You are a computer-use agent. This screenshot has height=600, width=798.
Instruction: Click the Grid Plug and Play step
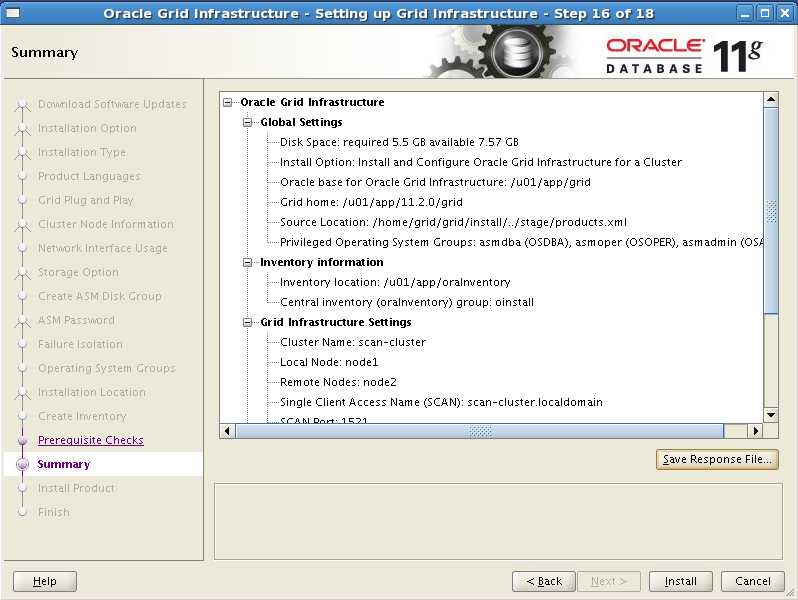click(x=86, y=200)
